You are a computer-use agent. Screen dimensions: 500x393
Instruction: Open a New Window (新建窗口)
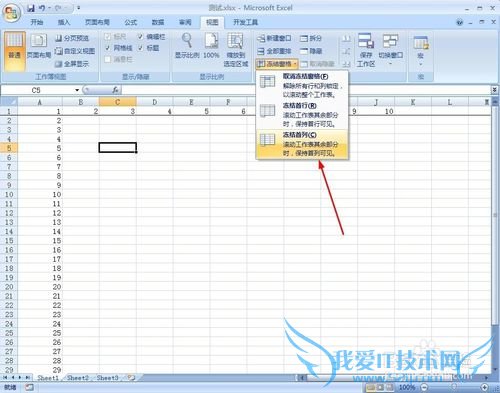[274, 38]
